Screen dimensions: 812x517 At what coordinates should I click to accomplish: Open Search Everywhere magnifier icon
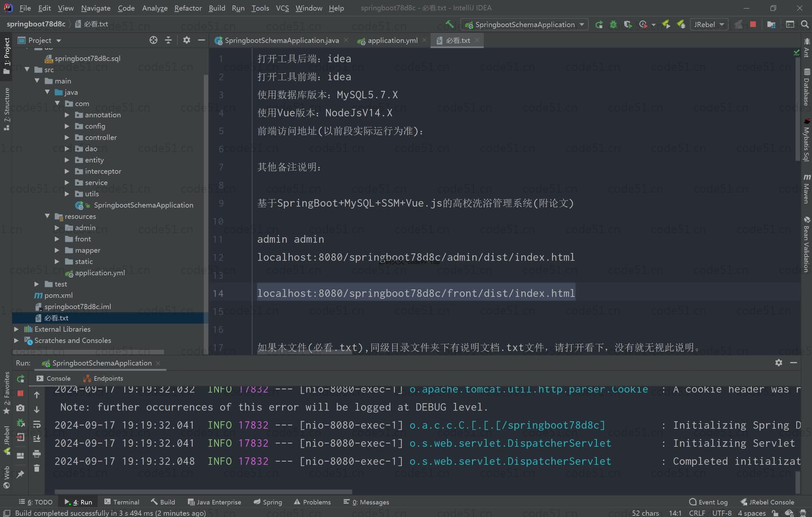[805, 24]
